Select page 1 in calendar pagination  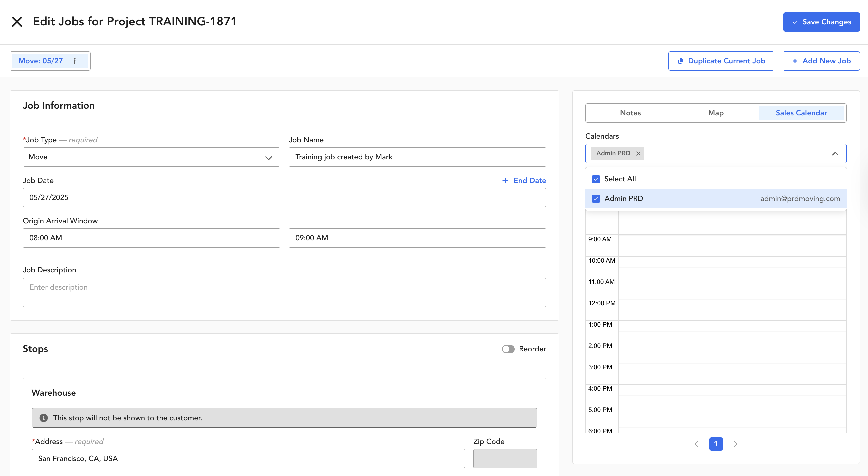pyautogui.click(x=716, y=444)
